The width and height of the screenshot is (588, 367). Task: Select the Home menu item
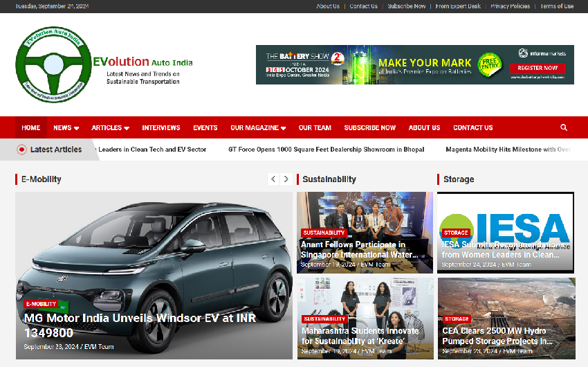(30, 127)
